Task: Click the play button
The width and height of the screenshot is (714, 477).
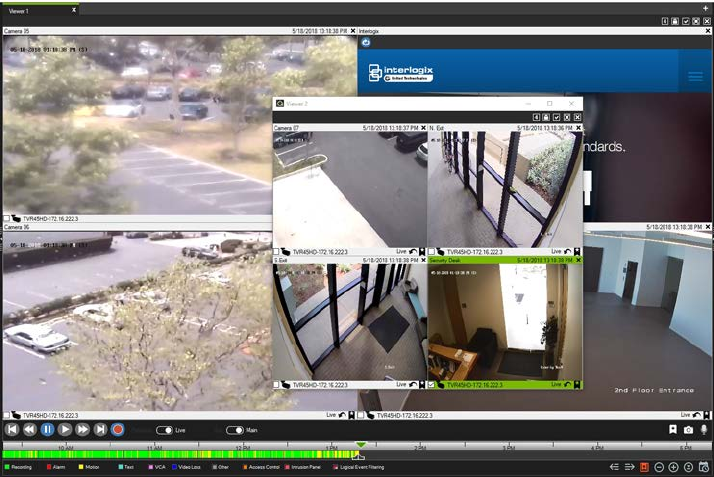Action: pos(65,429)
